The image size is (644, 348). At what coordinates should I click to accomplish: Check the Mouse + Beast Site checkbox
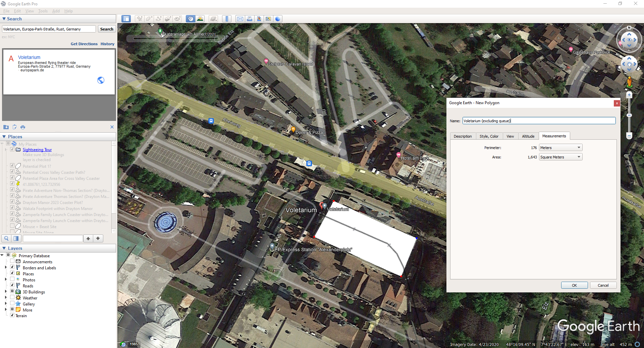point(12,226)
